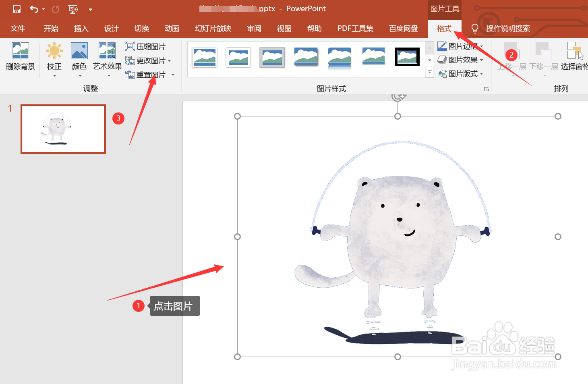The width and height of the screenshot is (588, 384).
Task: Click bottom-right resize handle of picture
Action: click(558, 357)
